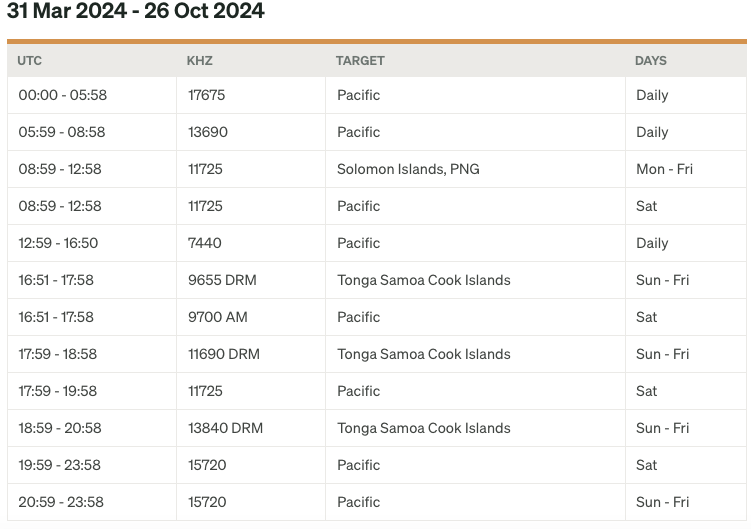Select the 17:59 - 19:58 time cell
Viewport: 751px width, 529px height.
tap(58, 391)
